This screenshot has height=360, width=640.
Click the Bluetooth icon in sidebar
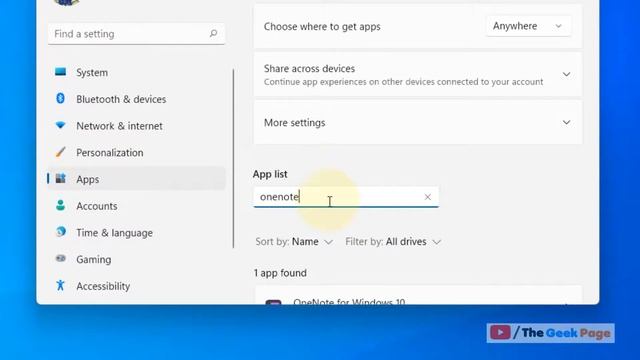pyautogui.click(x=60, y=98)
